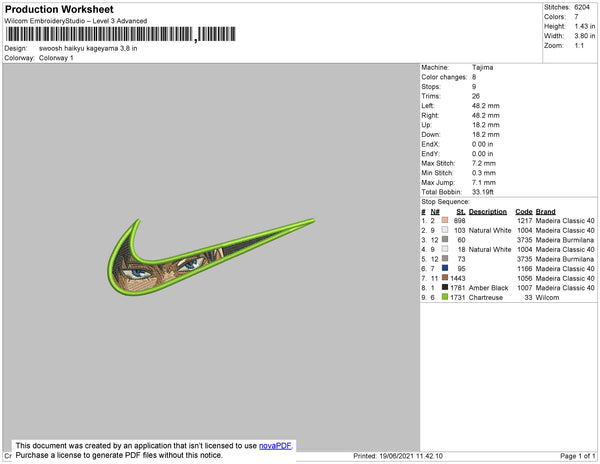600x464 pixels.
Task: Click the Printed date 19/06/2021 text
Action: [398, 456]
